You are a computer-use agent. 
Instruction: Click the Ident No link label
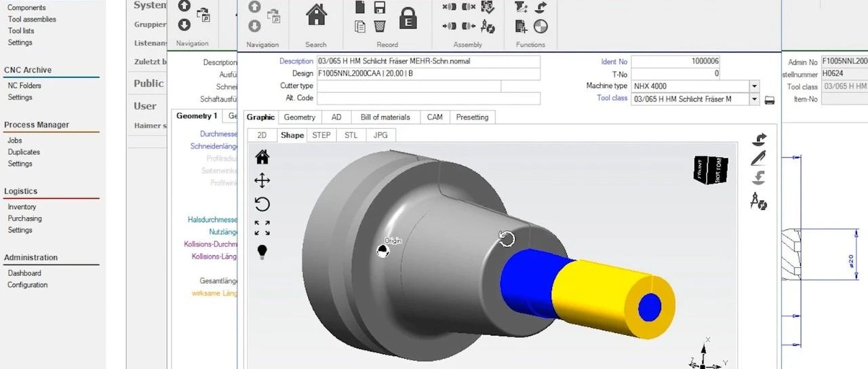pos(614,62)
